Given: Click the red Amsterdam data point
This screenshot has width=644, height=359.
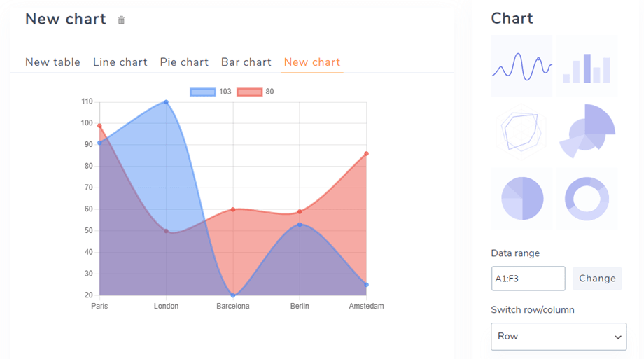Looking at the screenshot, I should click(x=366, y=154).
